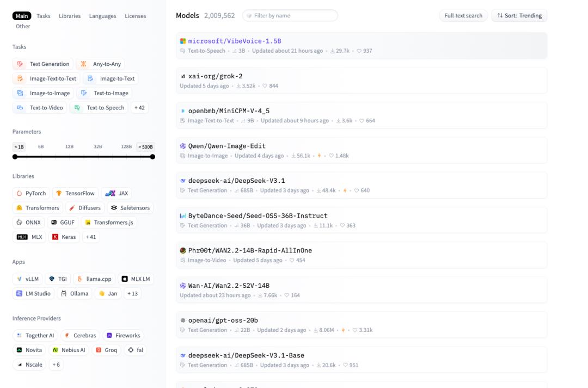Click the ByteDance-Seed avatar icon
Viewport: 588px width, 388px height.
182,216
